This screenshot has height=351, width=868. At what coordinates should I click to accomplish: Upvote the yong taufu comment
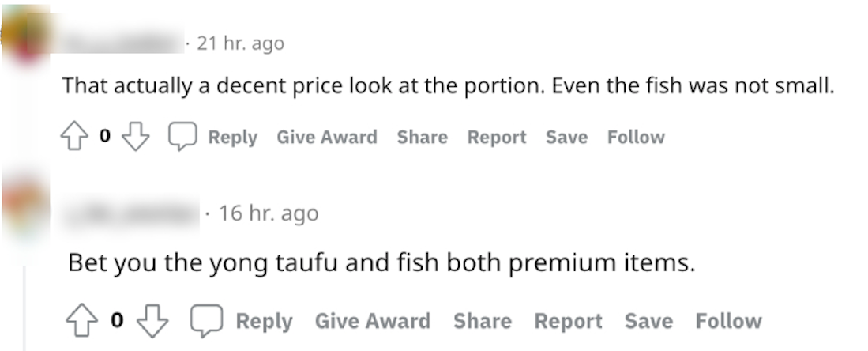pos(82,320)
